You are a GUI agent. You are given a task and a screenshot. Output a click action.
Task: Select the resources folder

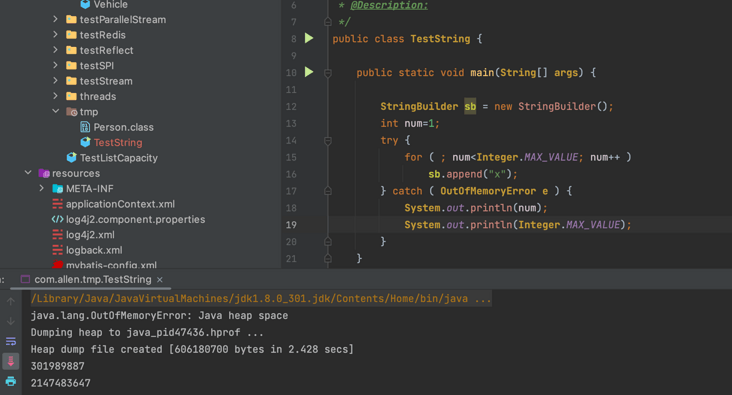pyautogui.click(x=76, y=174)
